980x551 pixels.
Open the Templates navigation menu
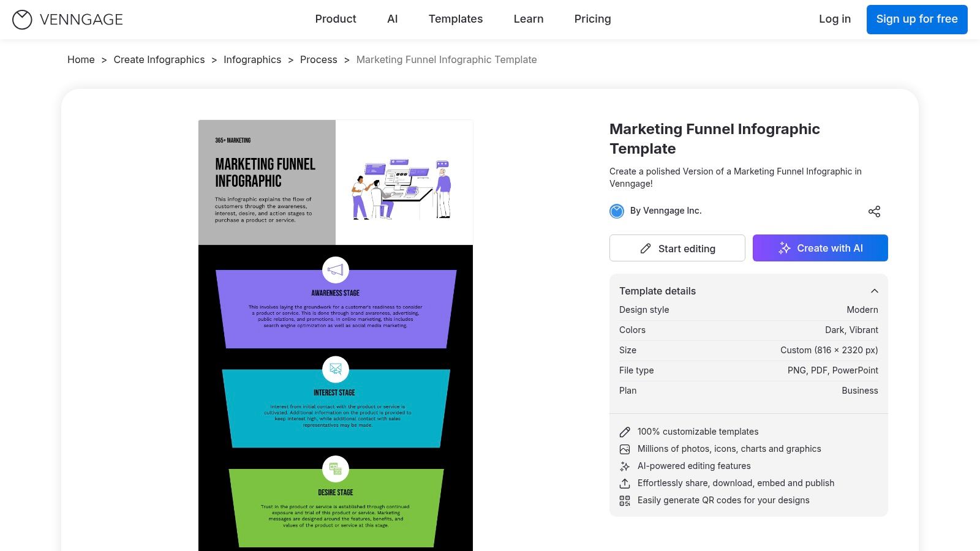(455, 19)
